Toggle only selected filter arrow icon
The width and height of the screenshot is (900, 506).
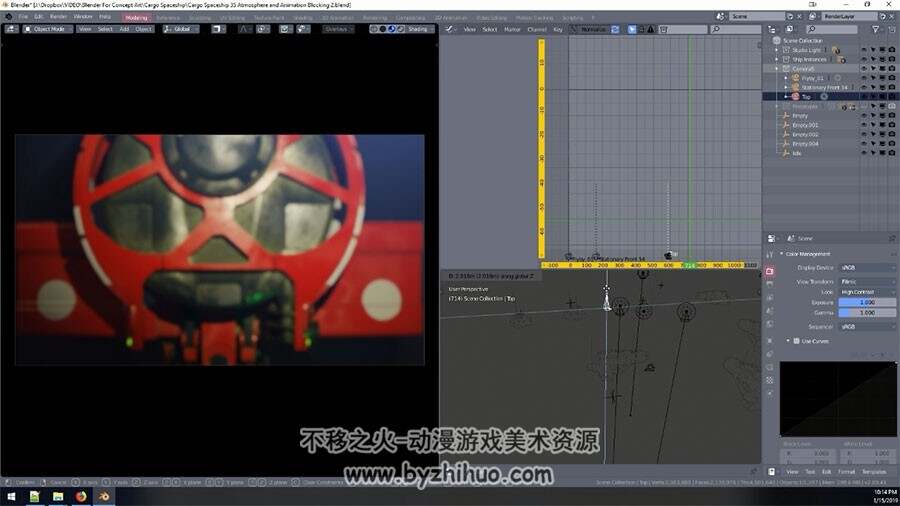coord(632,29)
